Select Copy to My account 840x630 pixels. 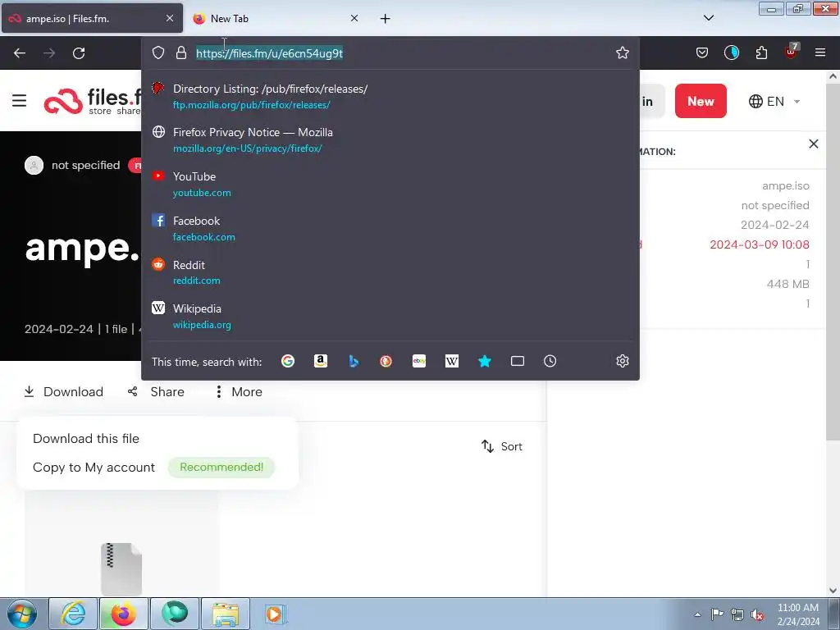point(94,467)
